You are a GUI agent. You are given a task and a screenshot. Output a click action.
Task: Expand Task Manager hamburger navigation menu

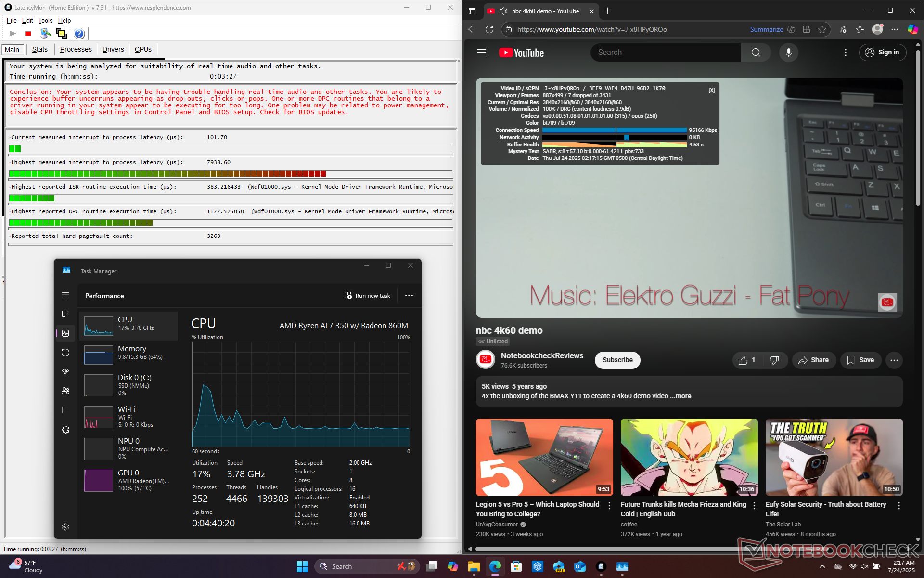click(66, 295)
